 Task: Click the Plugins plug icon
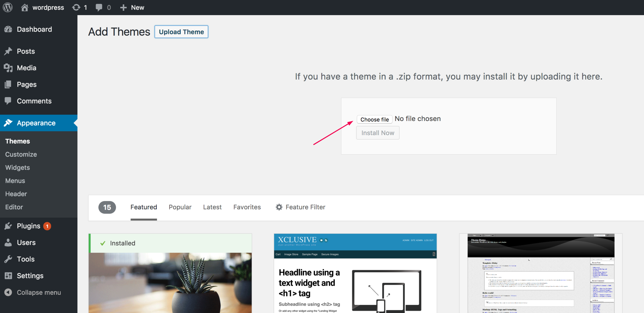[x=8, y=226]
